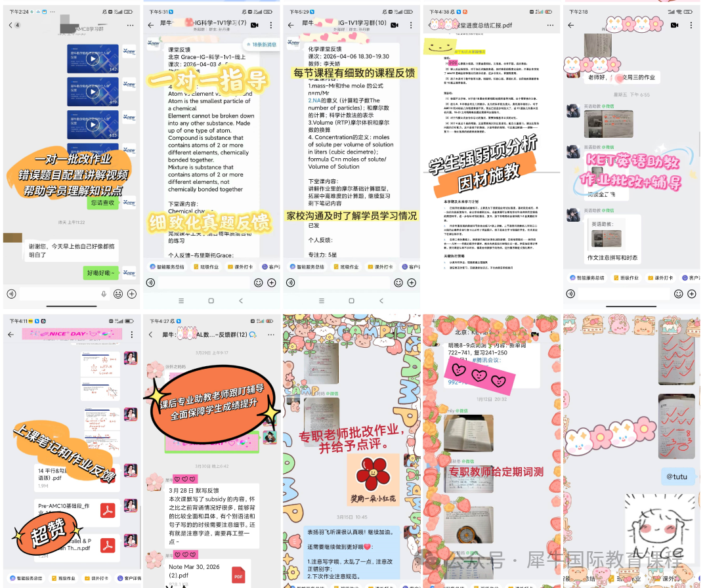Play the video with 4:19 duration
The image size is (705, 588).
click(93, 92)
